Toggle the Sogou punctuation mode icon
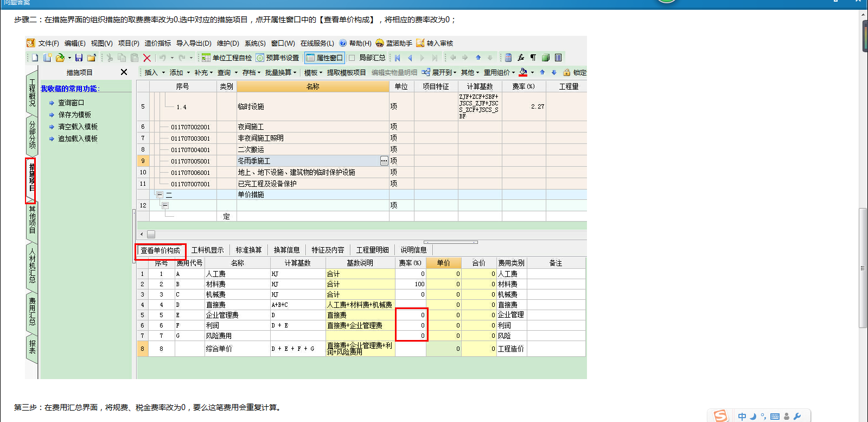This screenshot has height=422, width=868. point(763,417)
